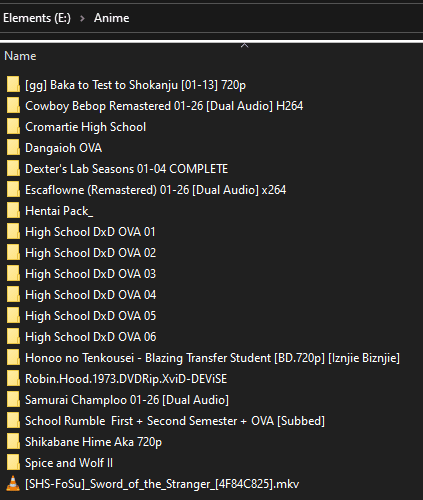
Task: Select the name "High School DxD OVA 02"
Action: pyautogui.click(x=91, y=253)
